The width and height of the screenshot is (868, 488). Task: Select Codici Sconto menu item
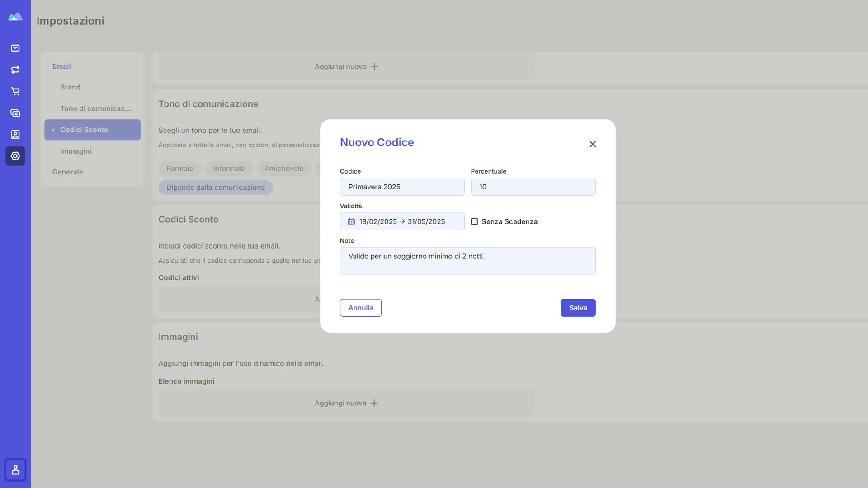click(92, 130)
